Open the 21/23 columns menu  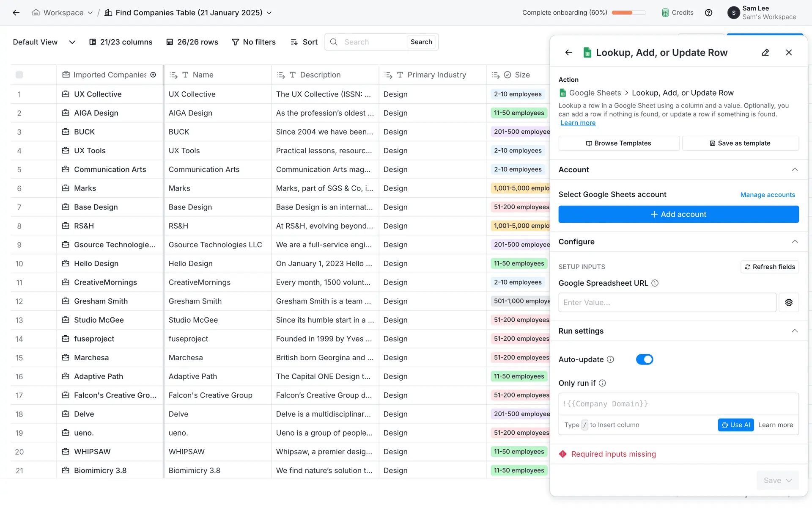[x=121, y=42]
